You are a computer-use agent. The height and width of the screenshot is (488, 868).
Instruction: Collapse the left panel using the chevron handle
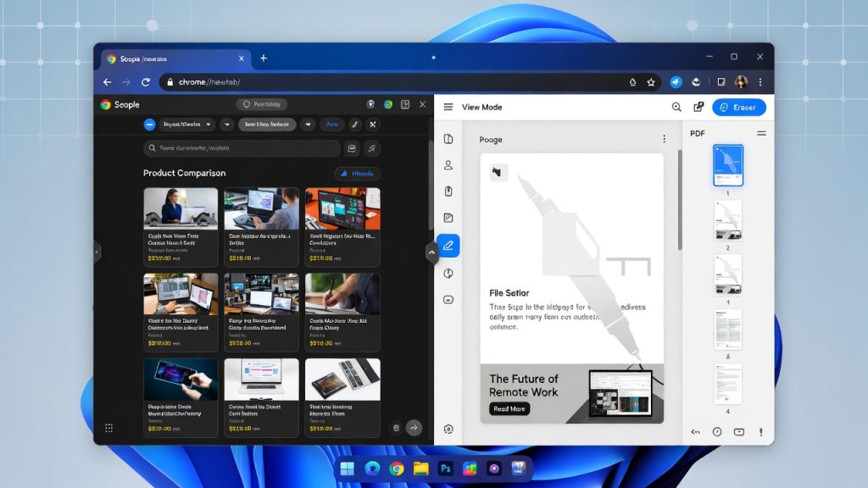point(97,252)
